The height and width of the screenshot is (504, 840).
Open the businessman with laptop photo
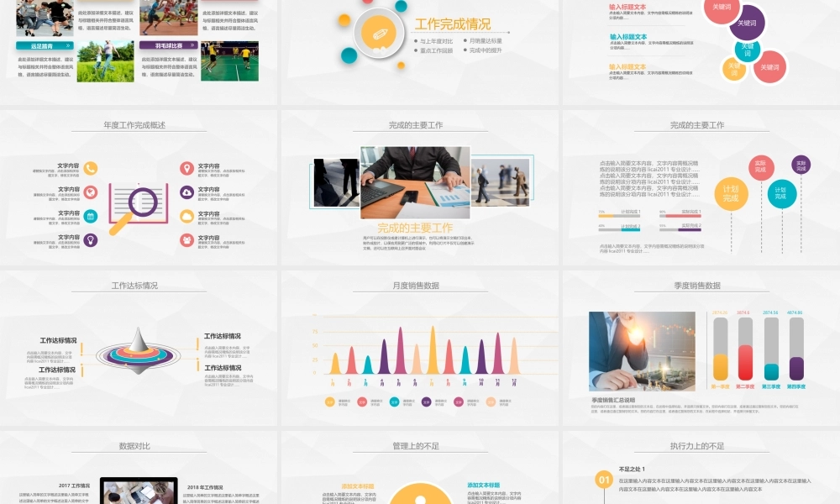pos(415,182)
